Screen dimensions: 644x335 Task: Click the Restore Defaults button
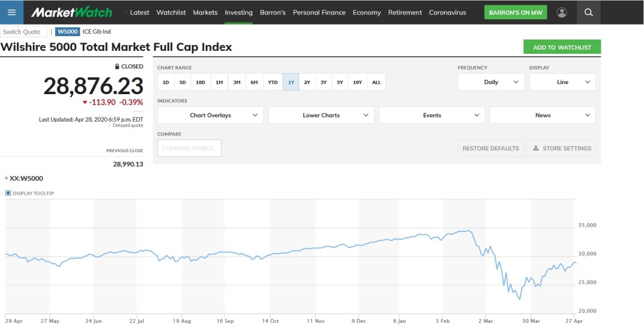pyautogui.click(x=490, y=148)
